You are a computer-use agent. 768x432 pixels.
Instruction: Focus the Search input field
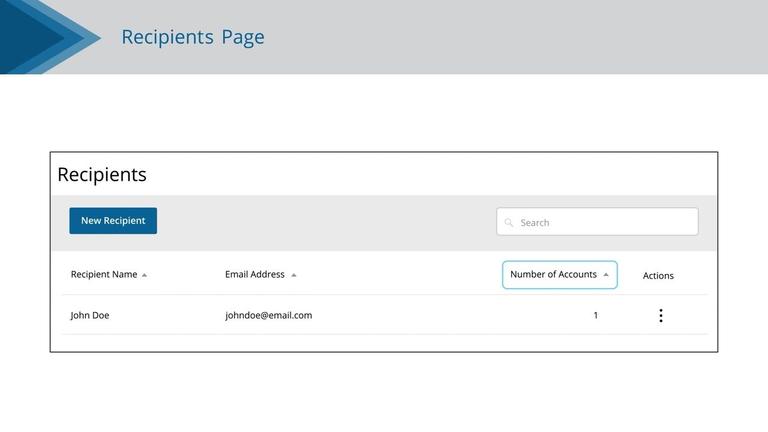click(x=597, y=221)
